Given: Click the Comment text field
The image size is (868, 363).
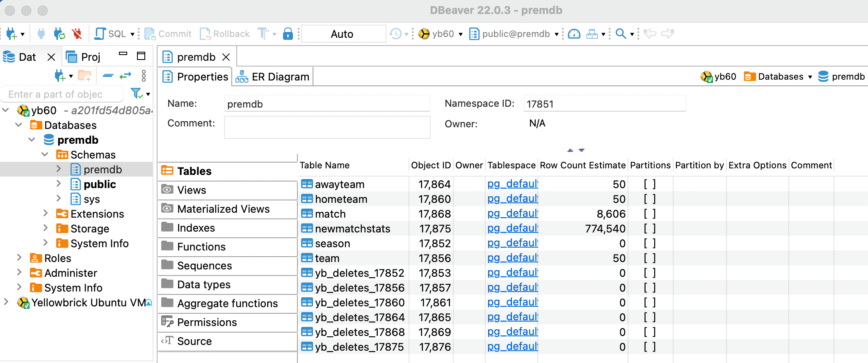Looking at the screenshot, I should (327, 127).
